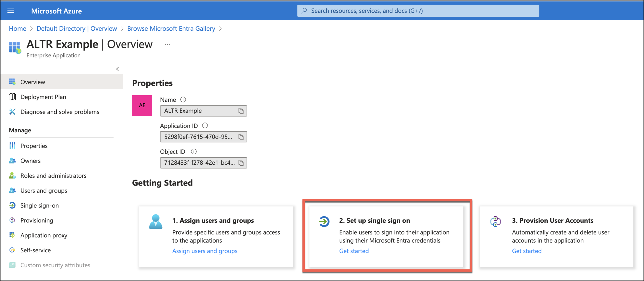Show info tooltip for Application ID
This screenshot has width=644, height=281.
pyautogui.click(x=205, y=126)
